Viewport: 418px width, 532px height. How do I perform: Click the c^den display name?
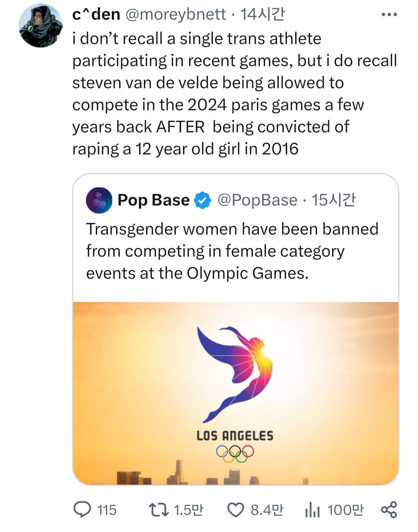tap(96, 14)
